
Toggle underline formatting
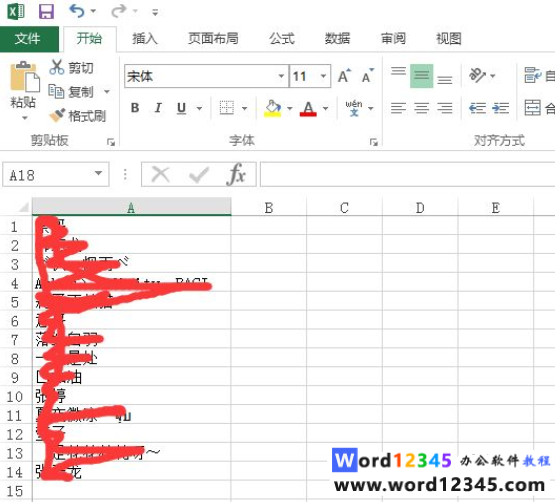(182, 108)
